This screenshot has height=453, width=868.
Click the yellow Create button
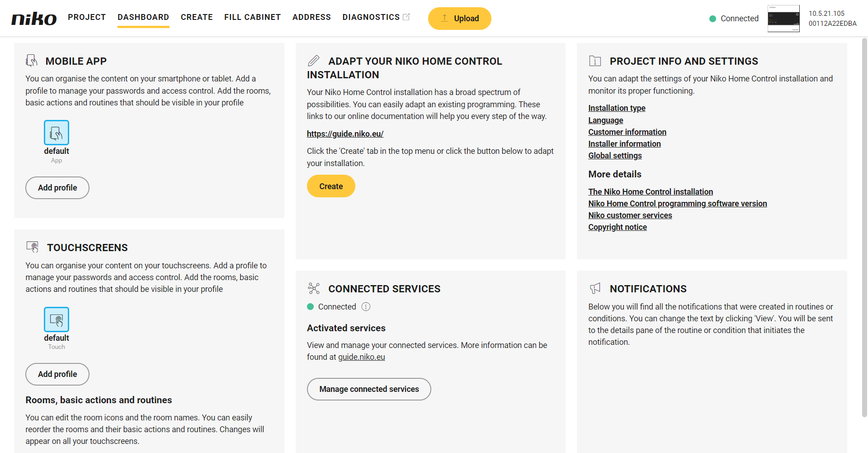(x=331, y=186)
